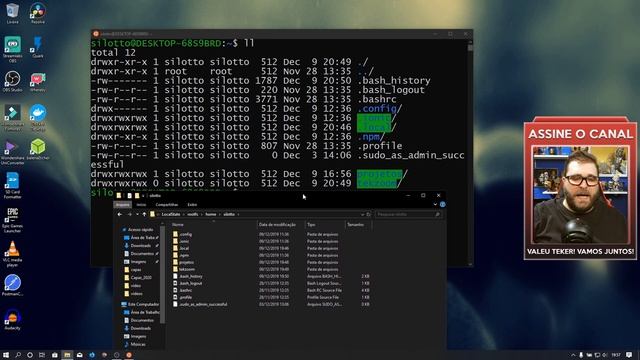
Task: Show hidden system tray icons chevron
Action: click(573, 355)
